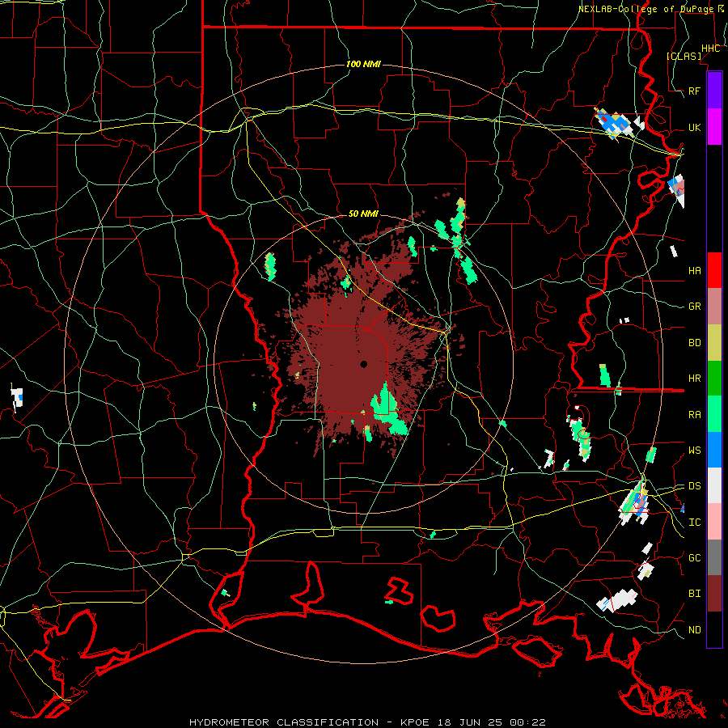
Task: Click the red HA legend color swatch
Action: click(x=714, y=270)
